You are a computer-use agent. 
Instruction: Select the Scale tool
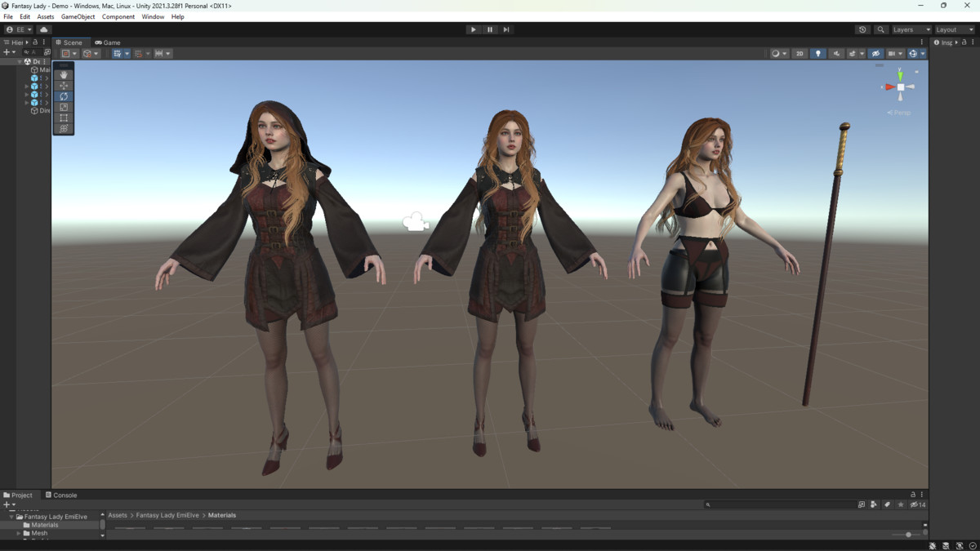(64, 107)
